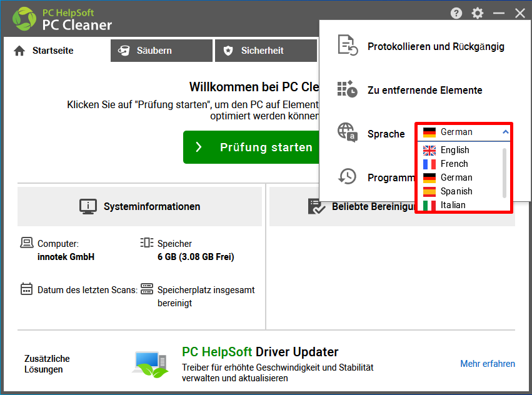532x395 pixels.
Task: Select Italian in the language list
Action: [460, 205]
